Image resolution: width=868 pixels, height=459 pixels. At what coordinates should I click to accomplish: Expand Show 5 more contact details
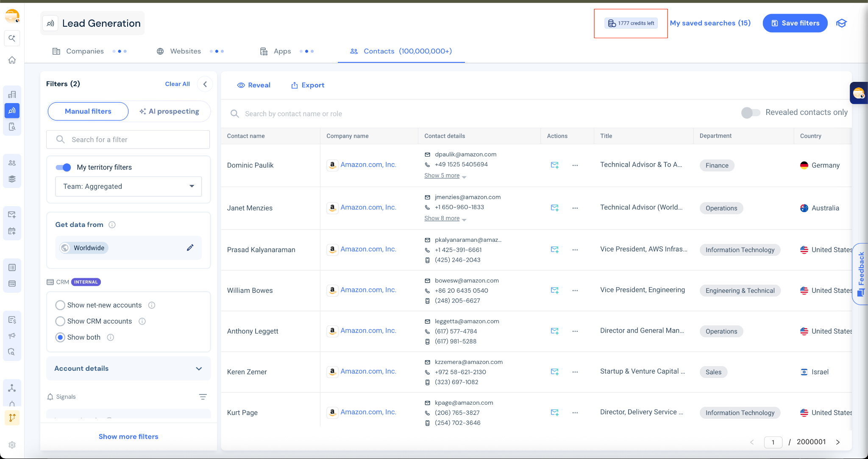pos(445,176)
